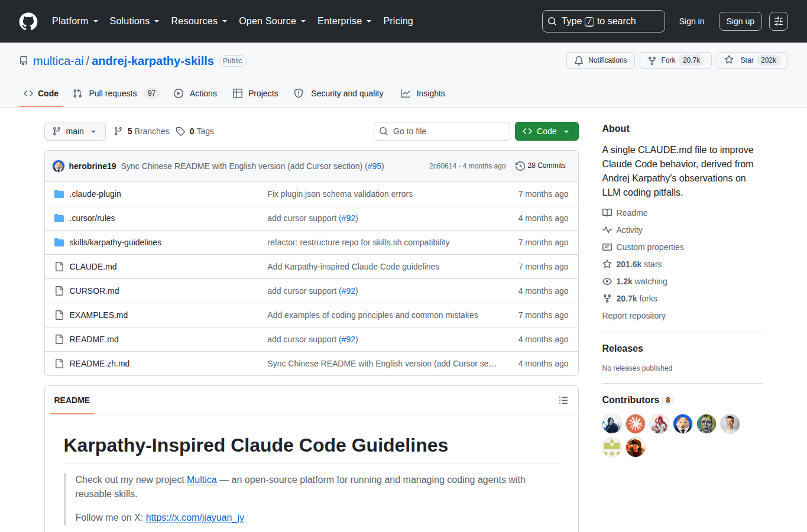The width and height of the screenshot is (807, 532).
Task: Open the Insights tab
Action: click(x=423, y=93)
